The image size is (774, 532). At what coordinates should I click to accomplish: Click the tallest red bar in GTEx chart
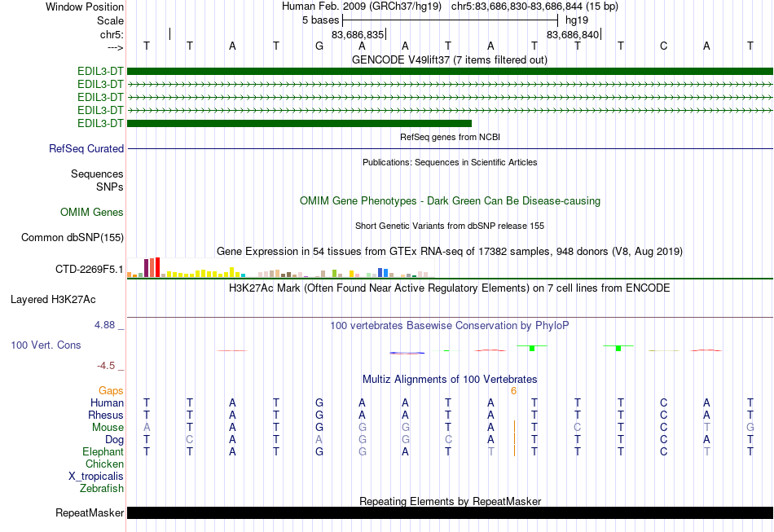(157, 267)
